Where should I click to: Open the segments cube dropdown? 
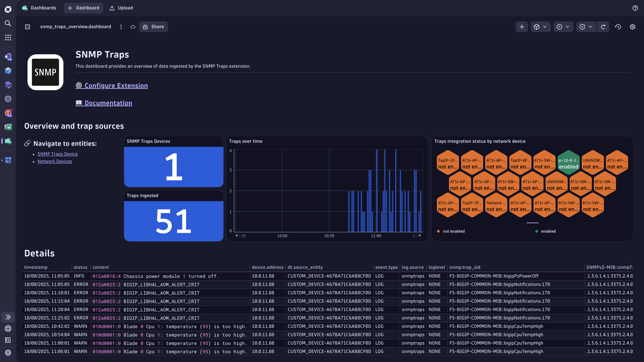(x=540, y=27)
